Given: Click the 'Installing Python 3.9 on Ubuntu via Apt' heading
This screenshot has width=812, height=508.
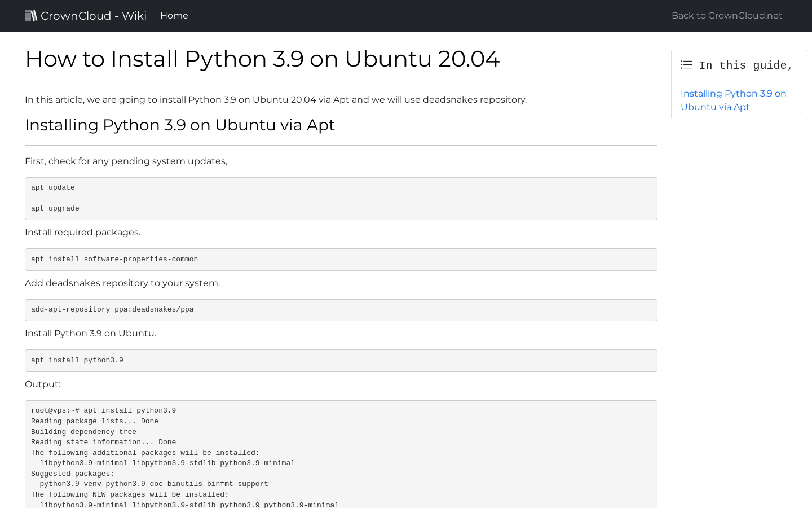Looking at the screenshot, I should tap(180, 125).
